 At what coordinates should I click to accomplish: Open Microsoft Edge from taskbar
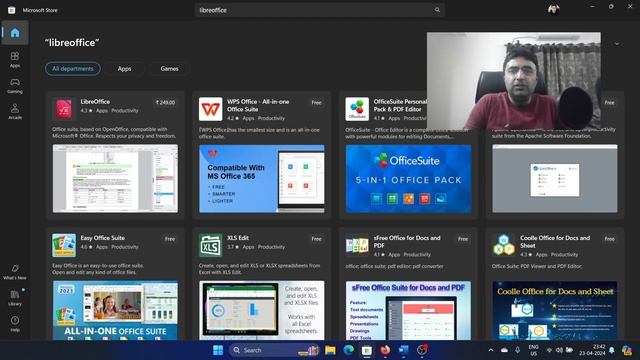(349, 350)
